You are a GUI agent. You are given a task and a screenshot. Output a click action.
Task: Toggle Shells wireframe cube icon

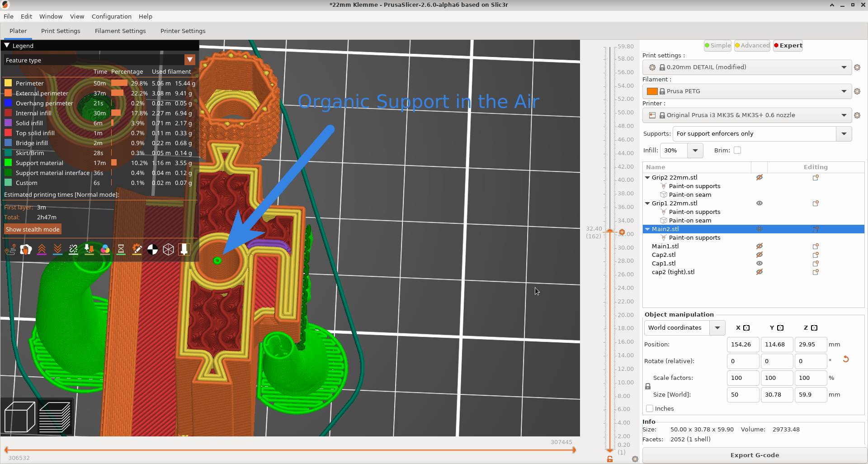coord(168,249)
